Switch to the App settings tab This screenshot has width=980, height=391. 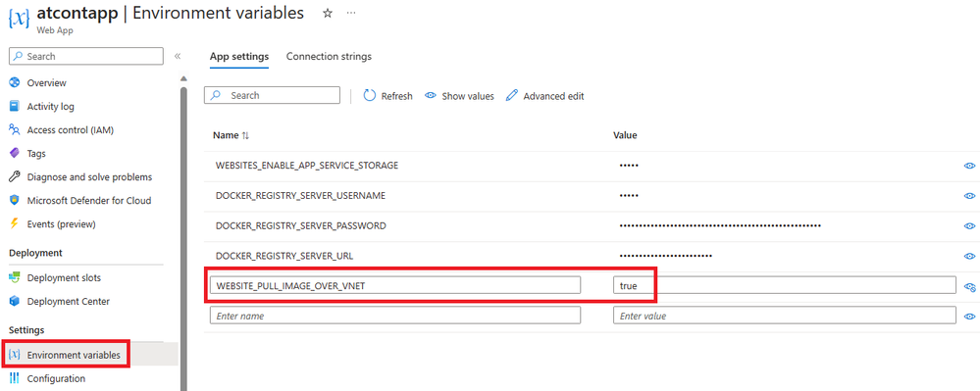pyautogui.click(x=239, y=56)
